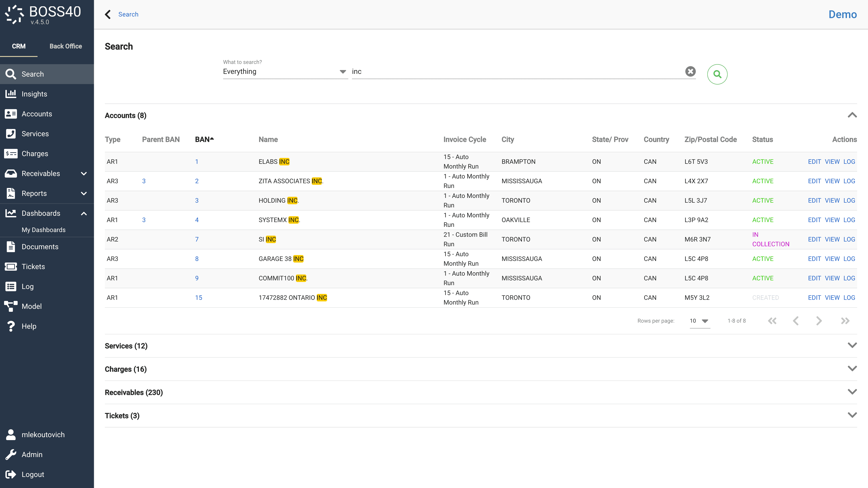Switch to the Back Office tab
Screen dimensions: 868x488
click(66, 46)
